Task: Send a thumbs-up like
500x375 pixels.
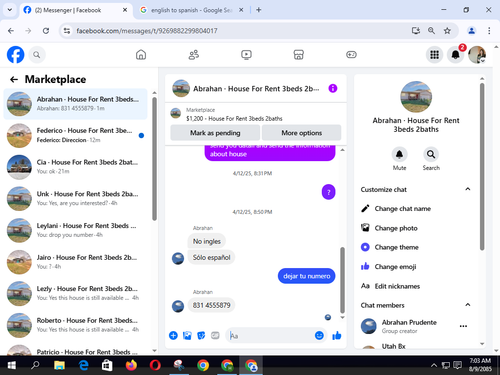Action: click(x=337, y=335)
